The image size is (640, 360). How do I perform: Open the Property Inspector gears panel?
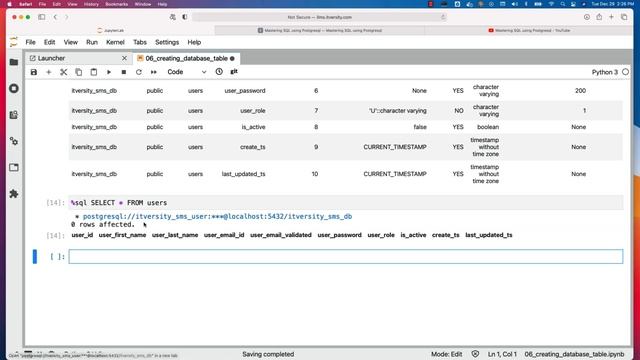click(14, 141)
